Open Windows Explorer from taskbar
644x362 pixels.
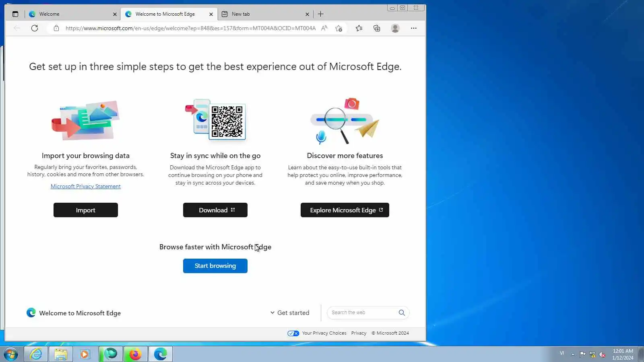[61, 354]
